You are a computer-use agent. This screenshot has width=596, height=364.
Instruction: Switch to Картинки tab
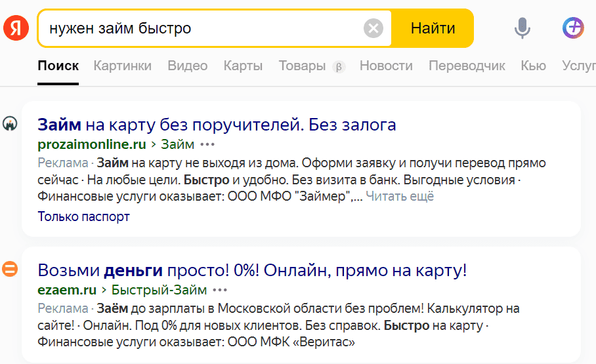pos(122,66)
